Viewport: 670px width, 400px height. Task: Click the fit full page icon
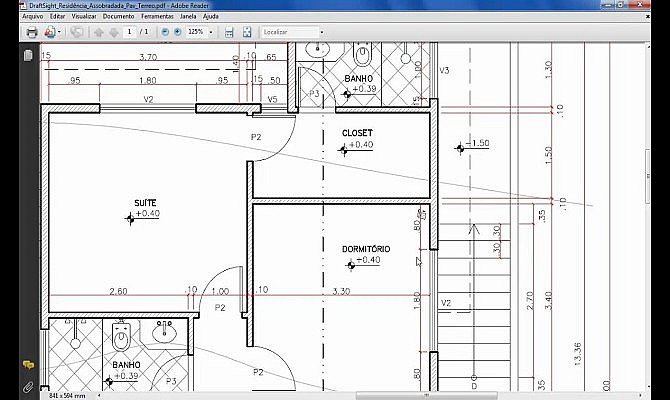tap(247, 32)
